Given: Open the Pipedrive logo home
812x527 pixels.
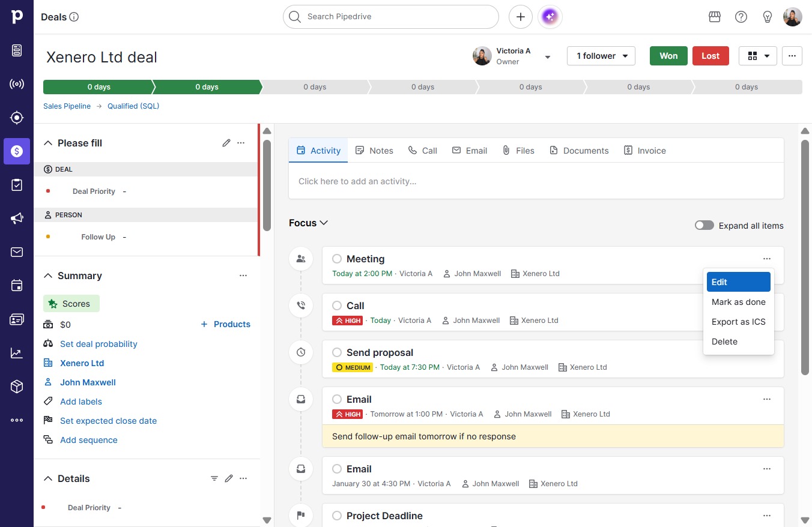Looking at the screenshot, I should point(17,17).
